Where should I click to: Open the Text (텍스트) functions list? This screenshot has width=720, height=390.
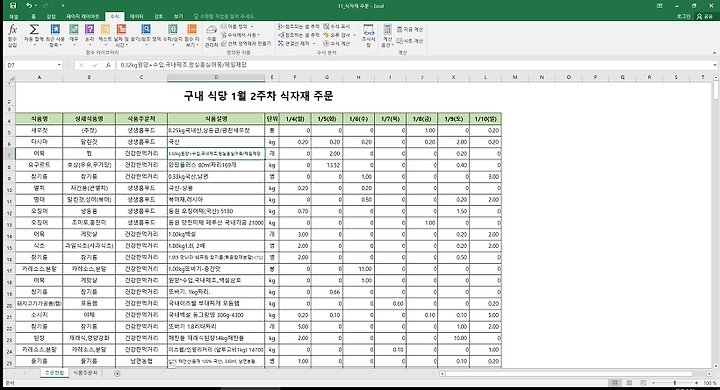point(105,36)
